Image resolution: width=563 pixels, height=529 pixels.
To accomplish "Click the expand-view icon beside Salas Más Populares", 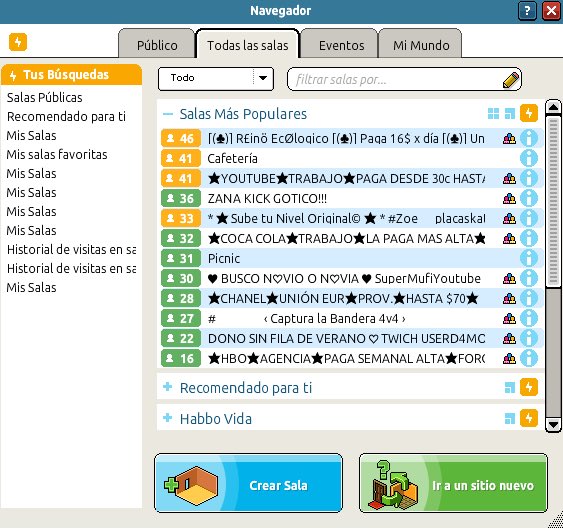I will click(x=510, y=114).
